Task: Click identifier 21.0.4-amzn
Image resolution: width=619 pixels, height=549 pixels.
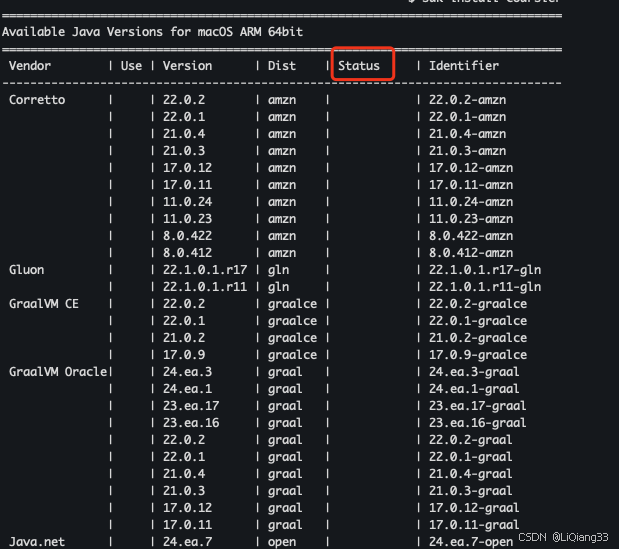Action: (x=467, y=134)
